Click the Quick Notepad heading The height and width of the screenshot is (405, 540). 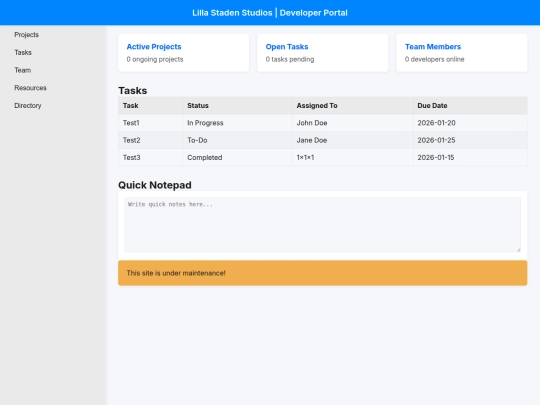[x=155, y=185]
